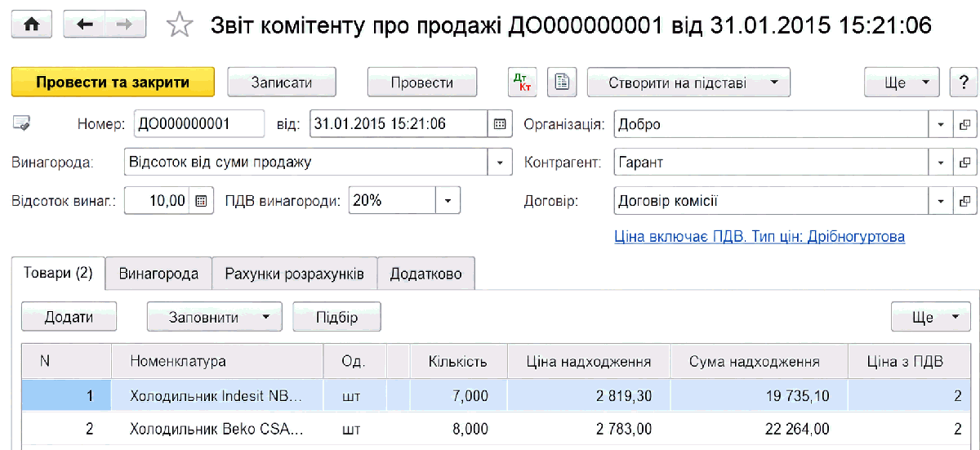980x450 pixels.
Task: Click sum cell 19 735,10
Action: pyautogui.click(x=759, y=396)
